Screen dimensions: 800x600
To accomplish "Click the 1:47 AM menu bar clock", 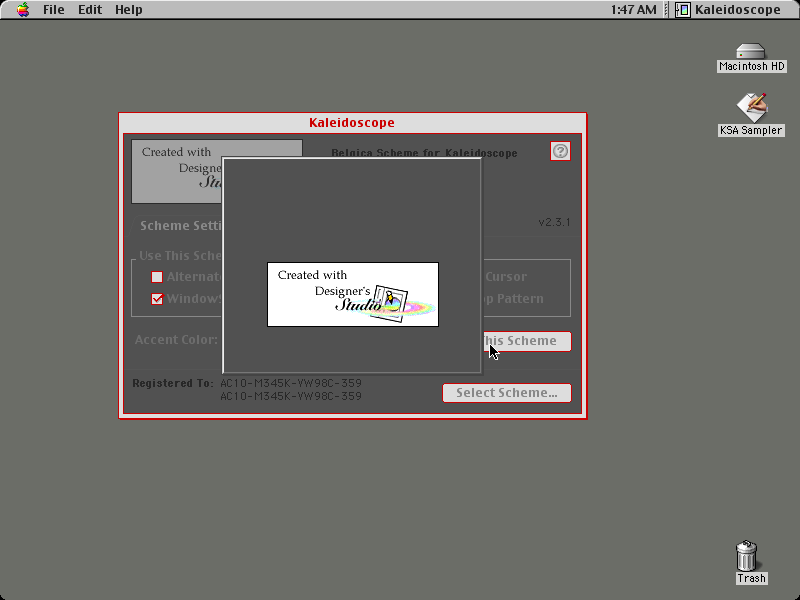I will (x=633, y=10).
